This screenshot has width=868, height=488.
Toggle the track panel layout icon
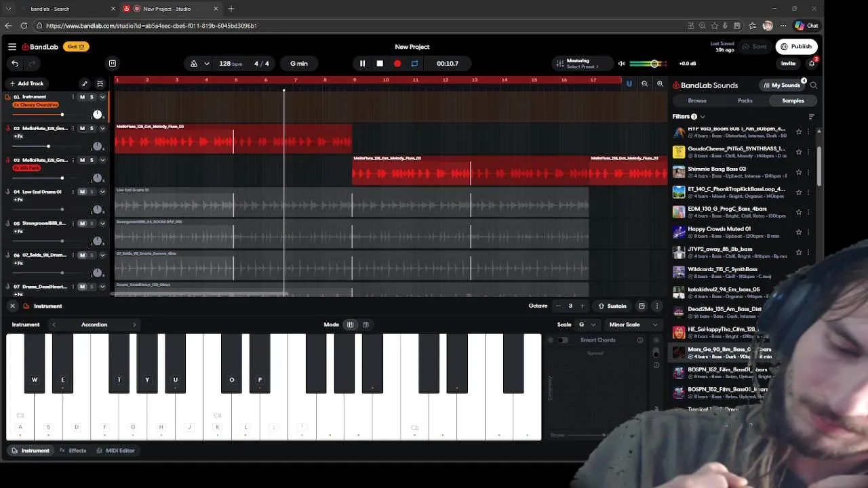click(113, 64)
